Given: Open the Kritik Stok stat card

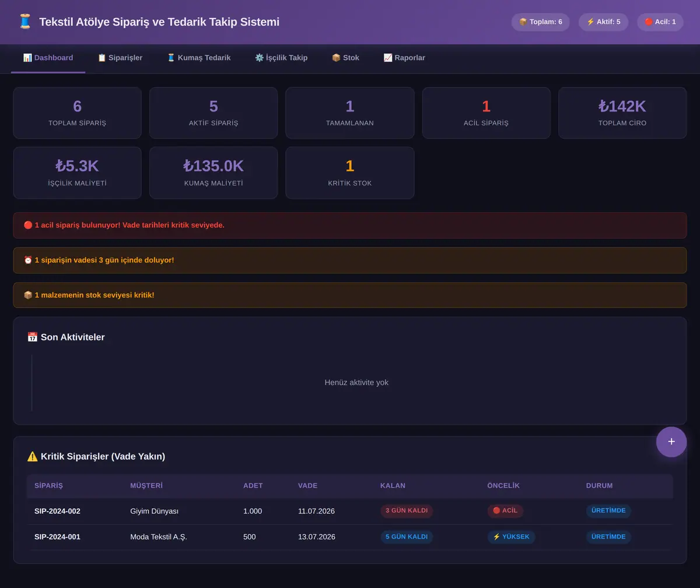Looking at the screenshot, I should click(x=350, y=173).
